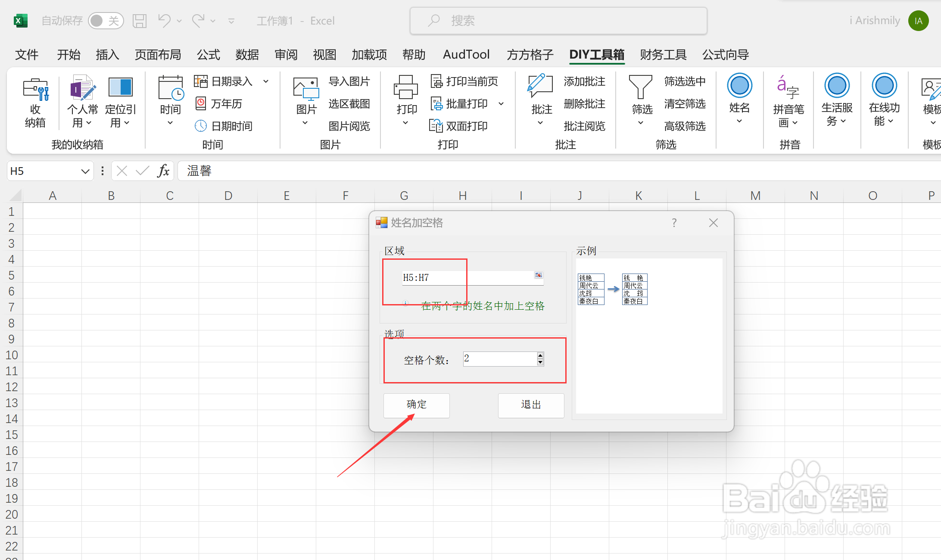The height and width of the screenshot is (560, 941).
Task: Increase 空格个数 with the up spinner
Action: point(540,355)
